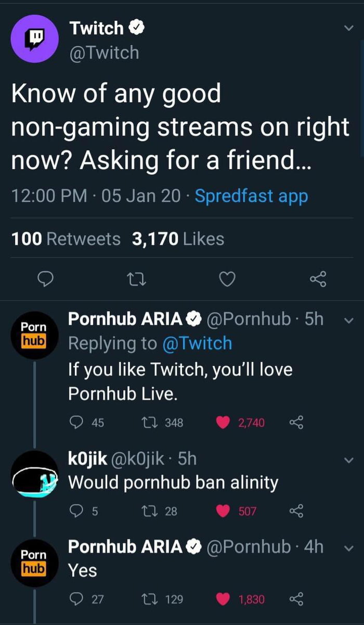Unlike kOjik's reply via red heart
This screenshot has width=364, height=625.
pyautogui.click(x=224, y=511)
